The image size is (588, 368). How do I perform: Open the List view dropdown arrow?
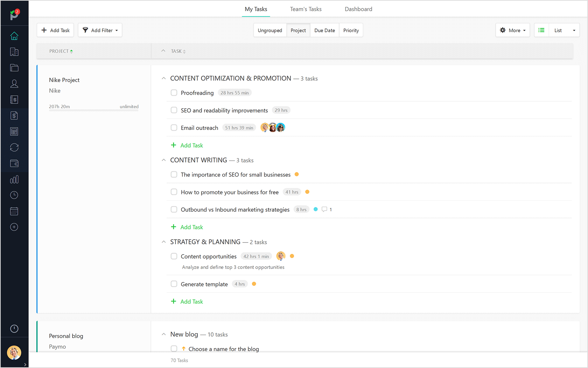coord(574,30)
